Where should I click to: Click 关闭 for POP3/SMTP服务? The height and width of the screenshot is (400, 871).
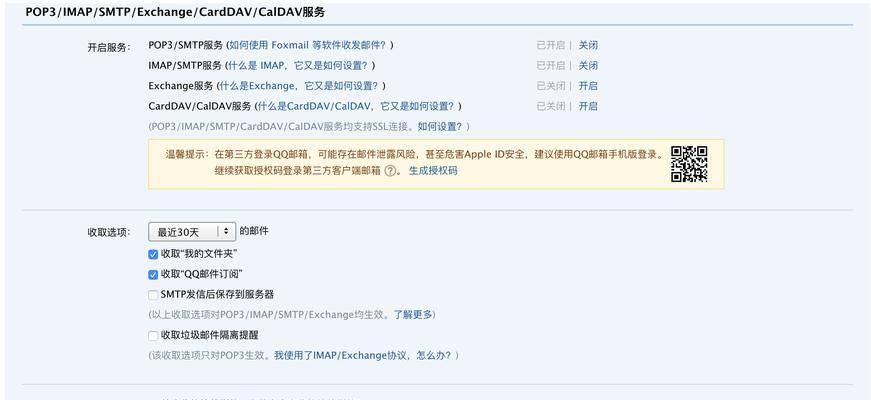(588, 46)
